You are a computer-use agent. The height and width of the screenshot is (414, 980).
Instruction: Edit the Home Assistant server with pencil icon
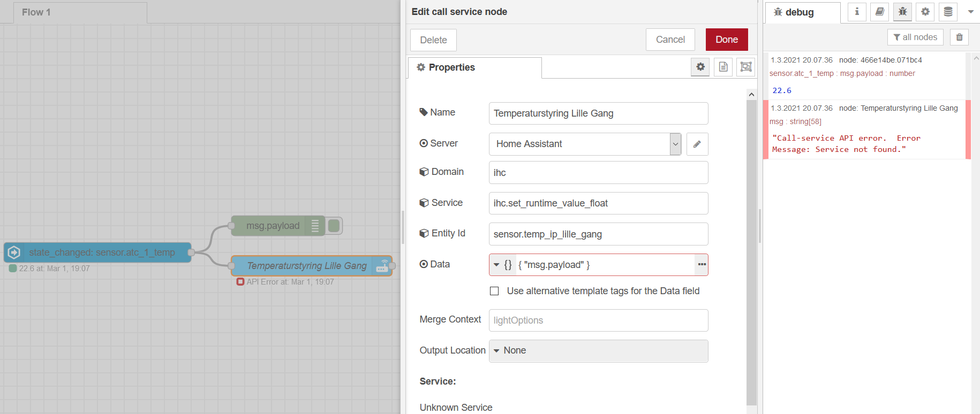point(697,144)
